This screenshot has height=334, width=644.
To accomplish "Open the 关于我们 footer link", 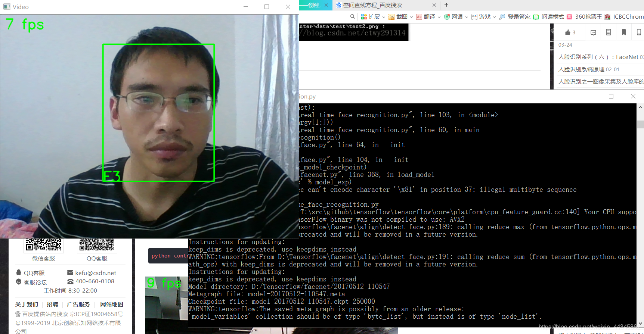I will tap(27, 304).
